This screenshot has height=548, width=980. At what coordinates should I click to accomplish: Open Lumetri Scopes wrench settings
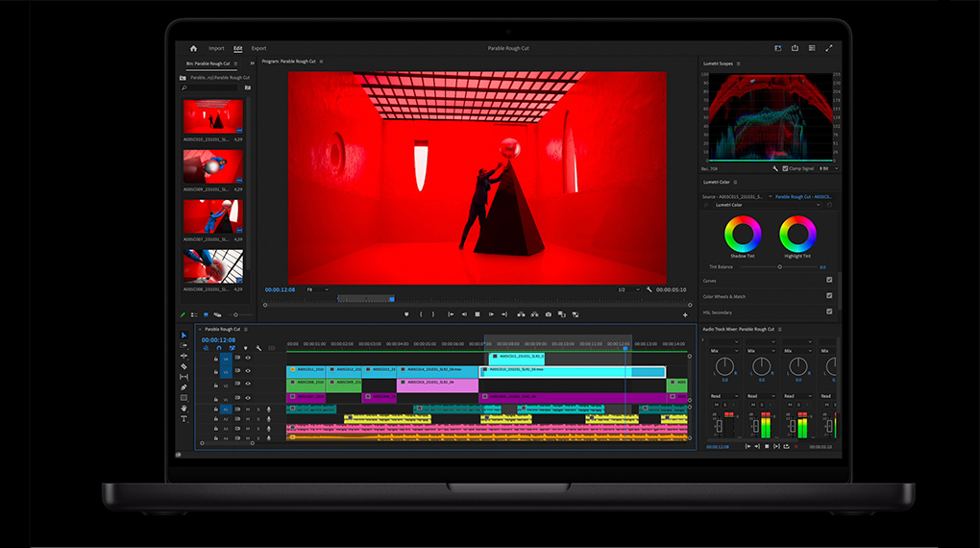pyautogui.click(x=774, y=168)
